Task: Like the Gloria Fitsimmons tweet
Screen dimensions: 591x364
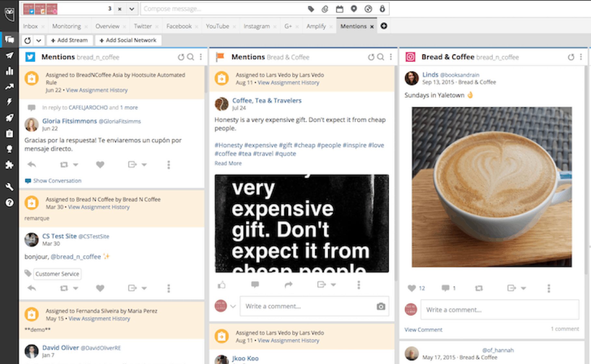Action: (x=100, y=164)
